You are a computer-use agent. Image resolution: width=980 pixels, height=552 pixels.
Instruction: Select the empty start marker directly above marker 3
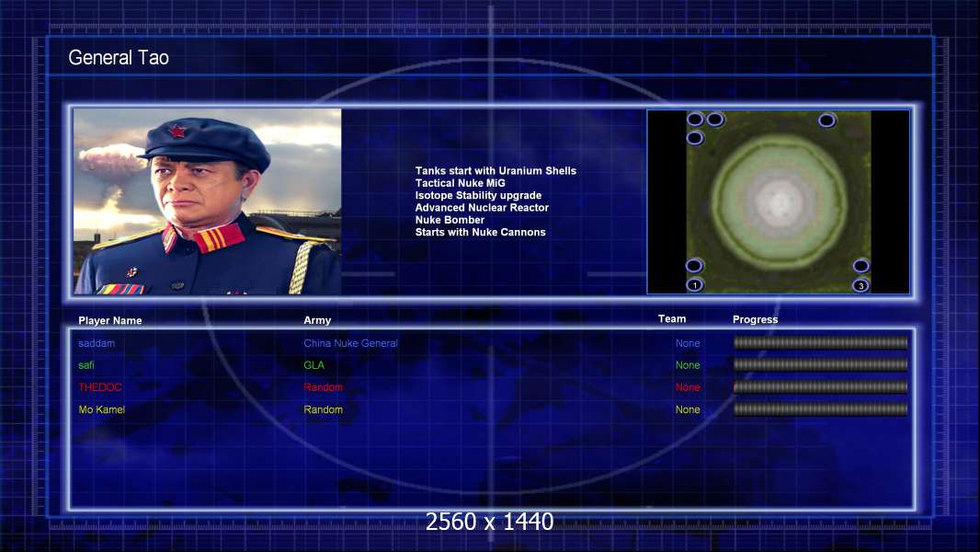click(x=860, y=265)
